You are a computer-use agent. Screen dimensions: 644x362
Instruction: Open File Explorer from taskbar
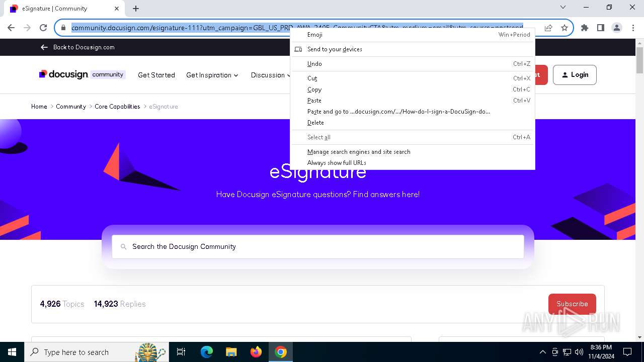[231, 352]
